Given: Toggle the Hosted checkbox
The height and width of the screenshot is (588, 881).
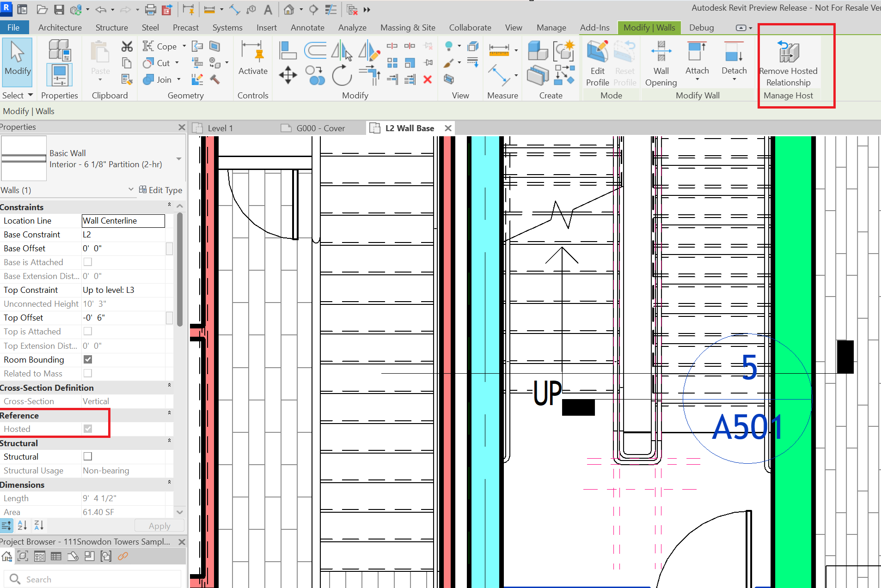Looking at the screenshot, I should coord(88,429).
